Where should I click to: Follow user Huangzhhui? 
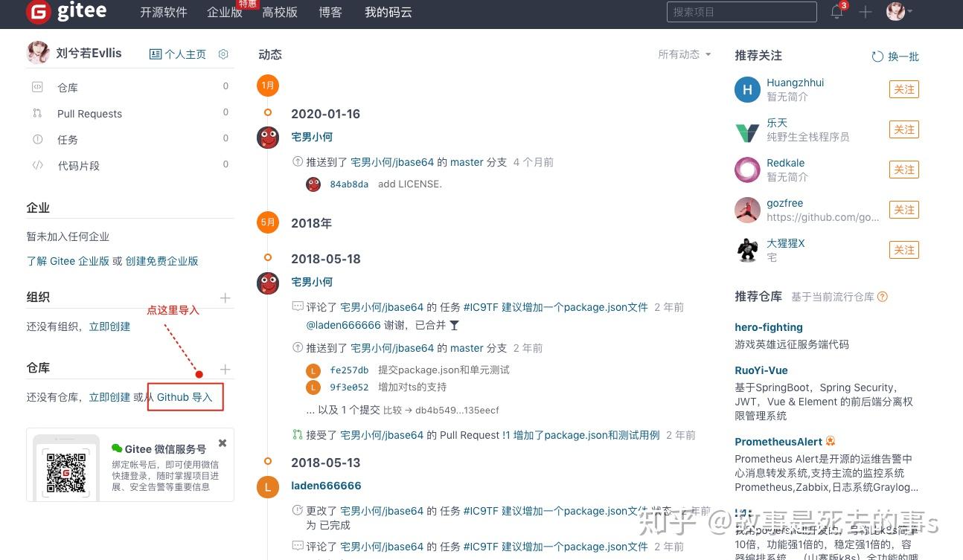pos(904,89)
